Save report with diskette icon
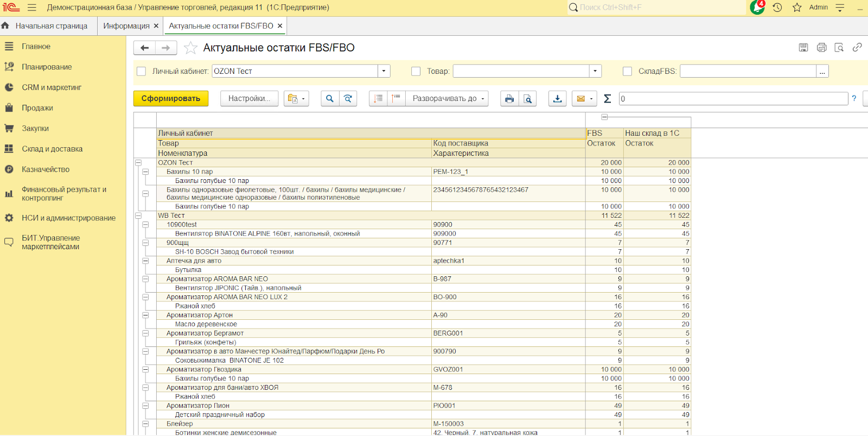 (803, 48)
